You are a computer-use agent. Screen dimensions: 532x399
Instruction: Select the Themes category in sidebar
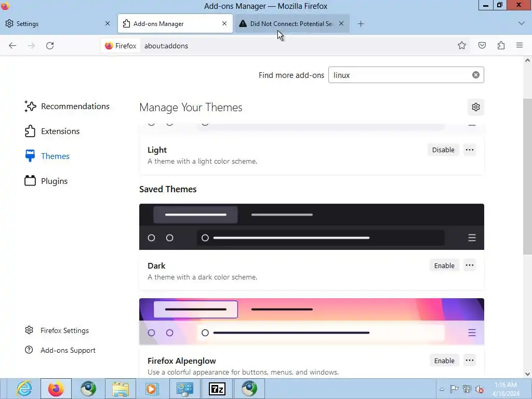[47, 156]
